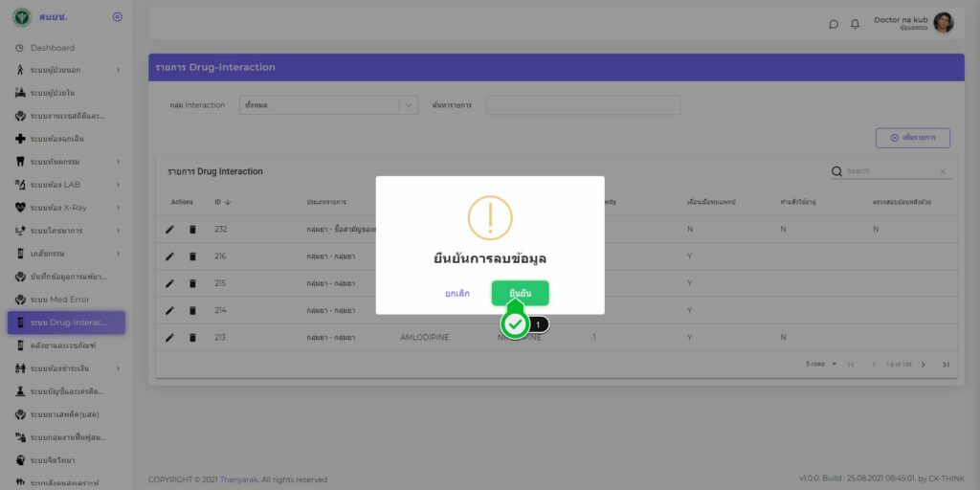
Task: Click trash delete icon for row 214
Action: pyautogui.click(x=192, y=310)
